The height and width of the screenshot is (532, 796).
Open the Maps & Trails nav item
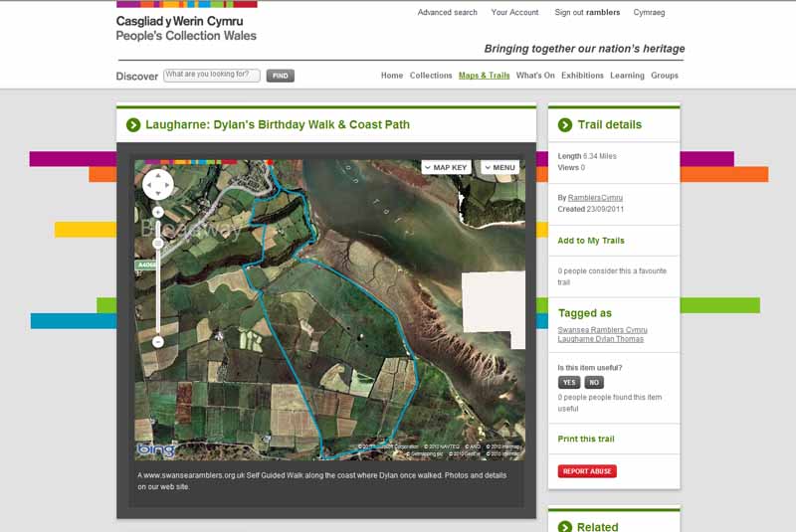(x=484, y=76)
